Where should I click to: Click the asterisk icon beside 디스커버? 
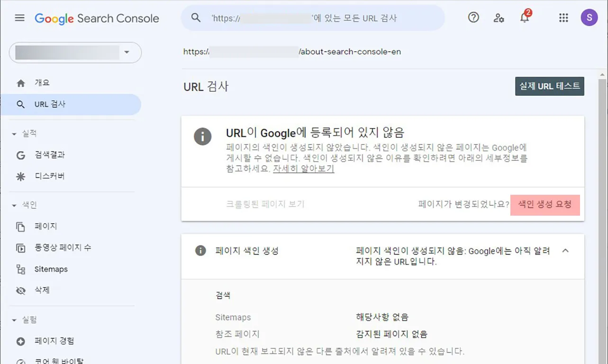point(20,177)
